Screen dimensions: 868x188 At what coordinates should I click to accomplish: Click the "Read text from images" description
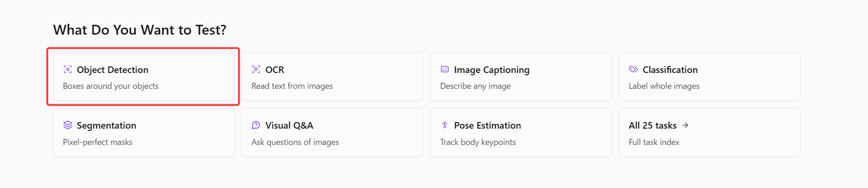point(292,86)
